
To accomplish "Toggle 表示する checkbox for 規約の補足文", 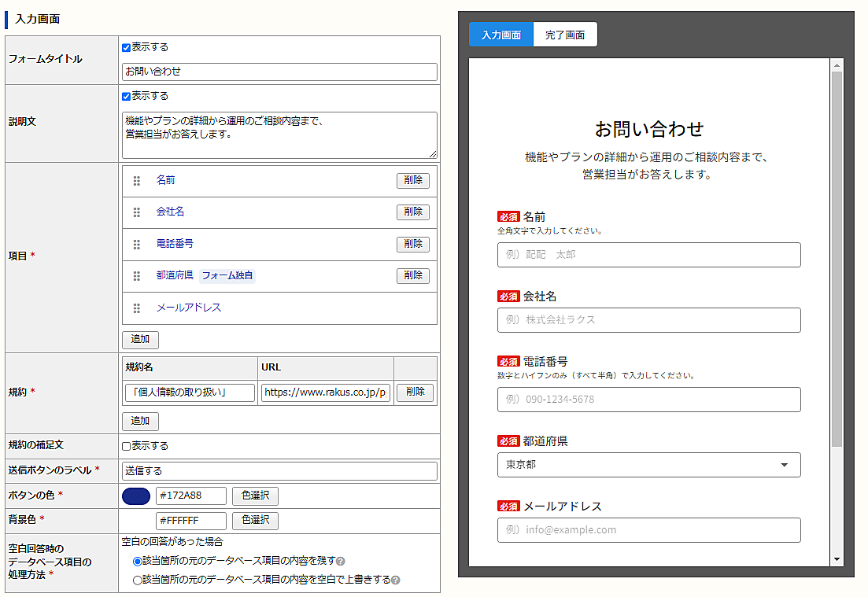I will pos(127,446).
